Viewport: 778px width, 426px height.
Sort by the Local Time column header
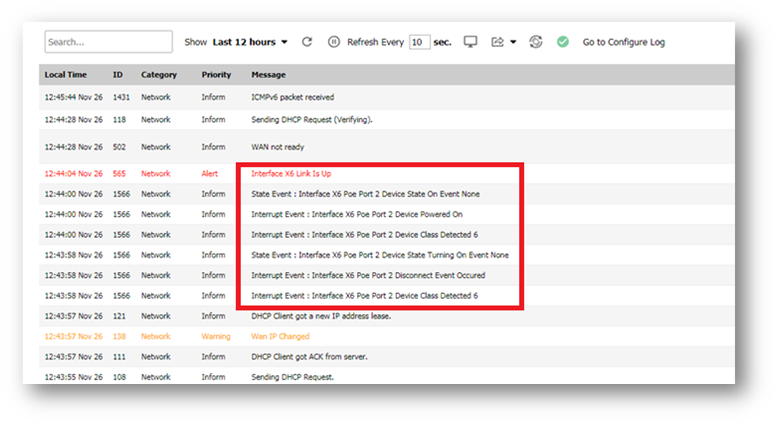pyautogui.click(x=66, y=75)
